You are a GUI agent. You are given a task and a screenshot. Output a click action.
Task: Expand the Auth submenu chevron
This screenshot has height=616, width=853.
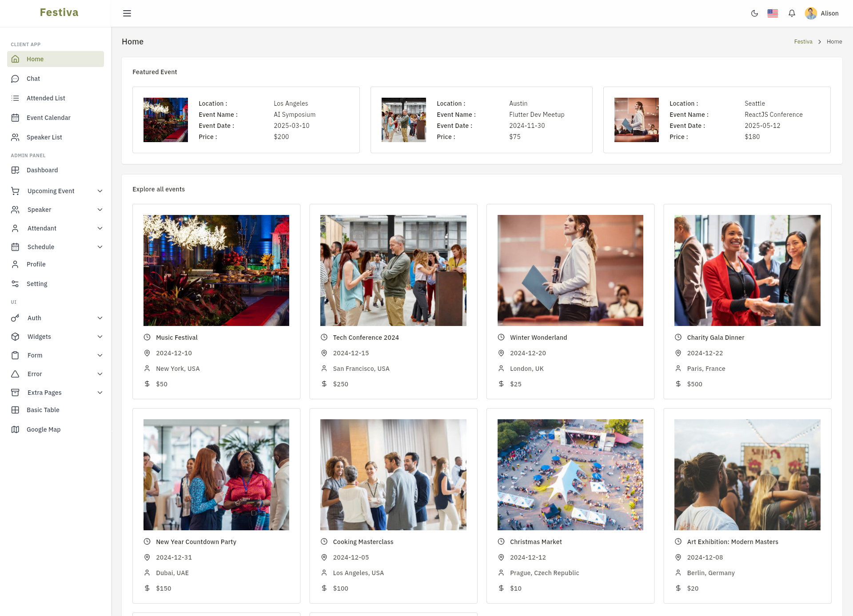click(x=100, y=318)
